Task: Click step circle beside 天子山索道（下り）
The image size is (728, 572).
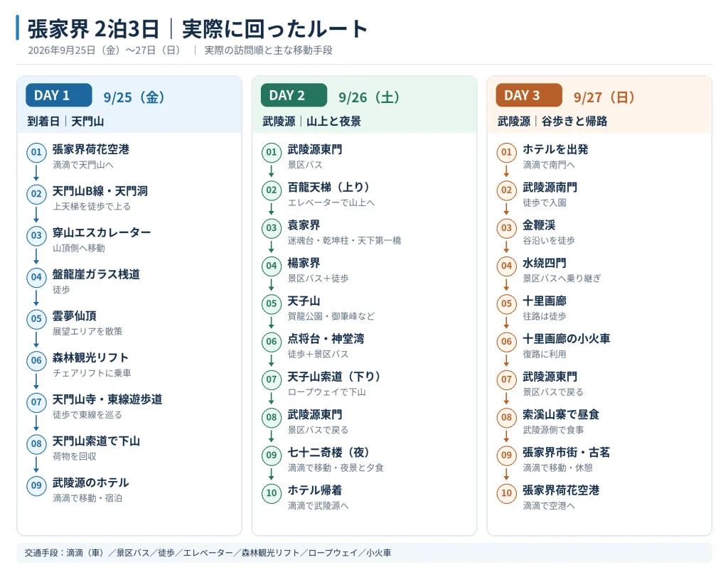Action: [272, 379]
